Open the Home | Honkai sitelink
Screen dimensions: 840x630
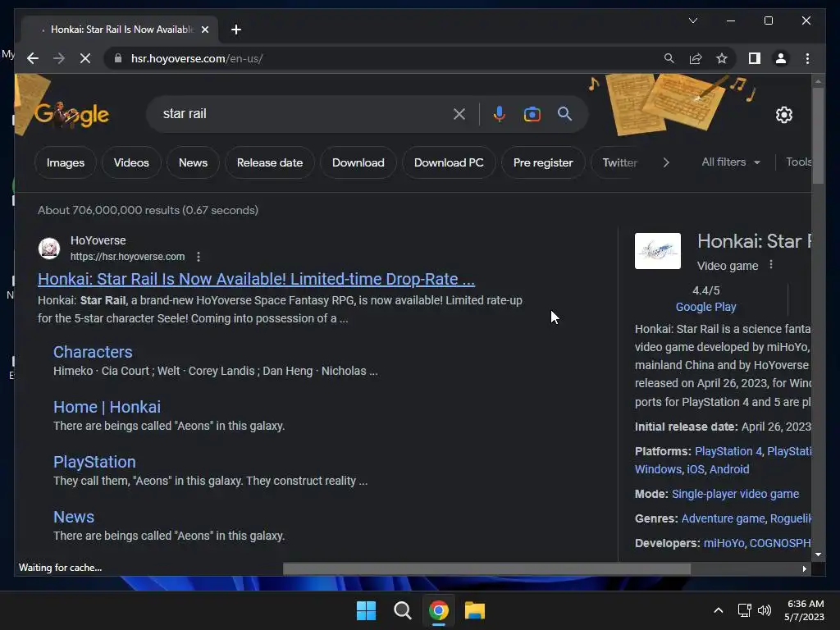[x=107, y=407]
